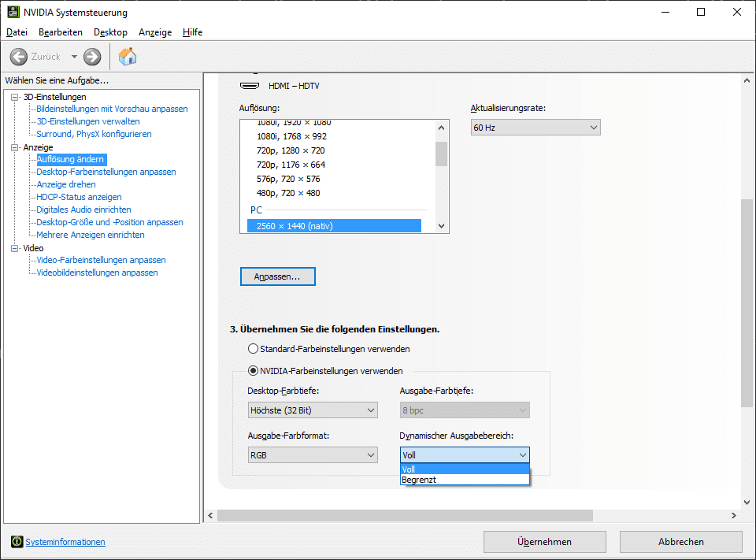The image size is (756, 560).
Task: Click the Systeminformationen icon
Action: pos(17,542)
